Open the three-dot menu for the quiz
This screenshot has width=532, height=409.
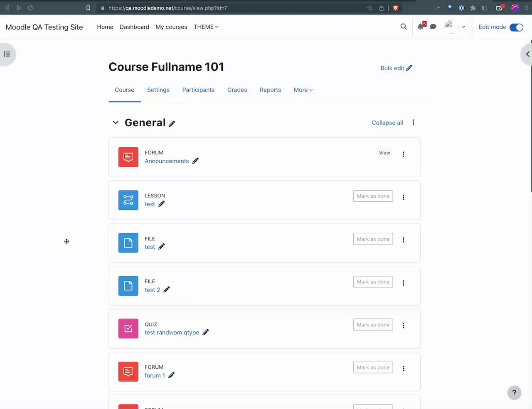pos(403,326)
